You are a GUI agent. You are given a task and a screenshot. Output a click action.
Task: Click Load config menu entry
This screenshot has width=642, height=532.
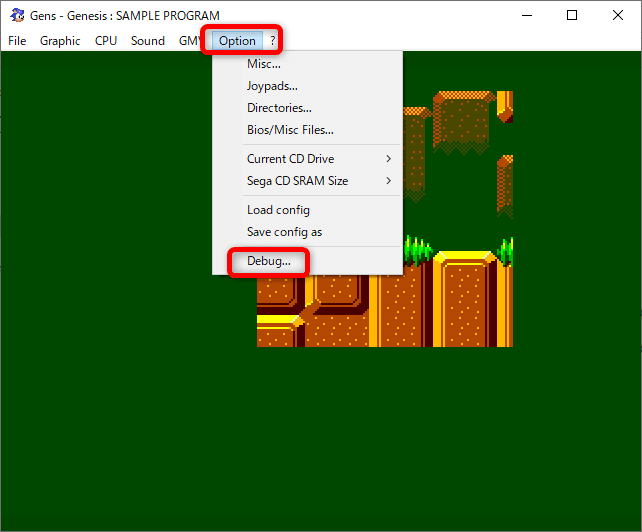307,210
